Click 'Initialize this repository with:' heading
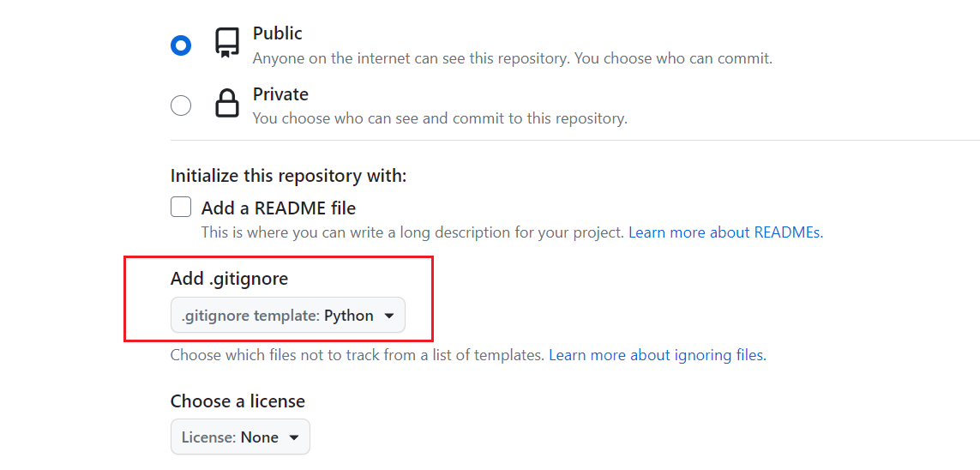The image size is (980, 470). [x=288, y=177]
